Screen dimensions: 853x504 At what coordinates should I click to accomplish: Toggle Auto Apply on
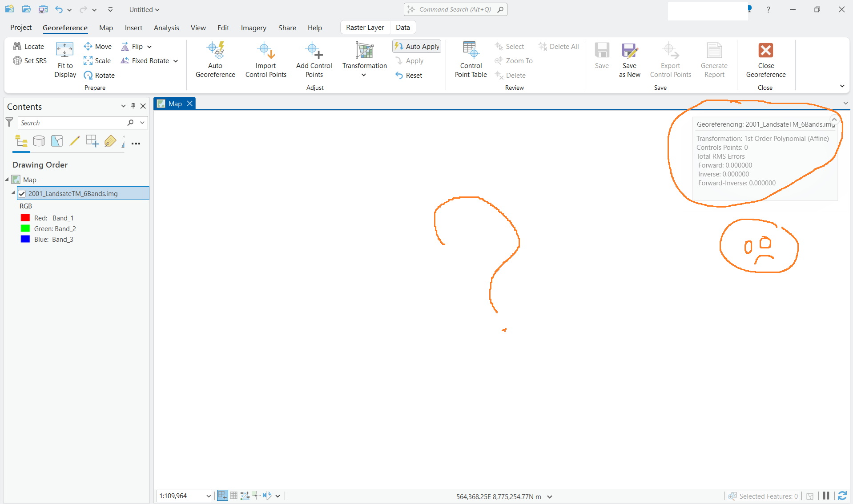click(416, 46)
